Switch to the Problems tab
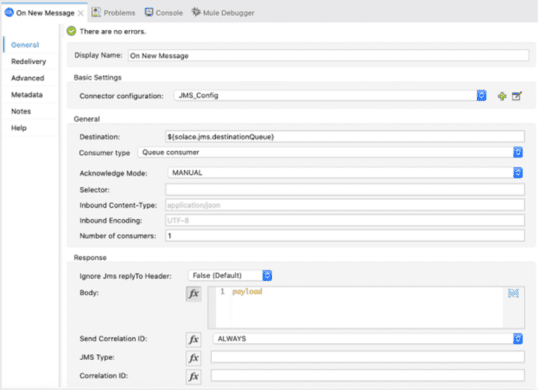The width and height of the screenshot is (539, 390). point(113,13)
